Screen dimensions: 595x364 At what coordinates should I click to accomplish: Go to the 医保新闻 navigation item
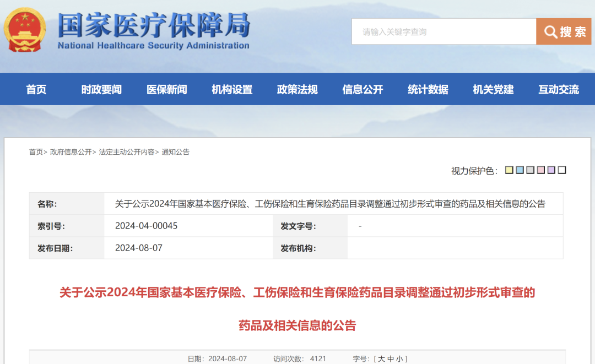tap(166, 89)
